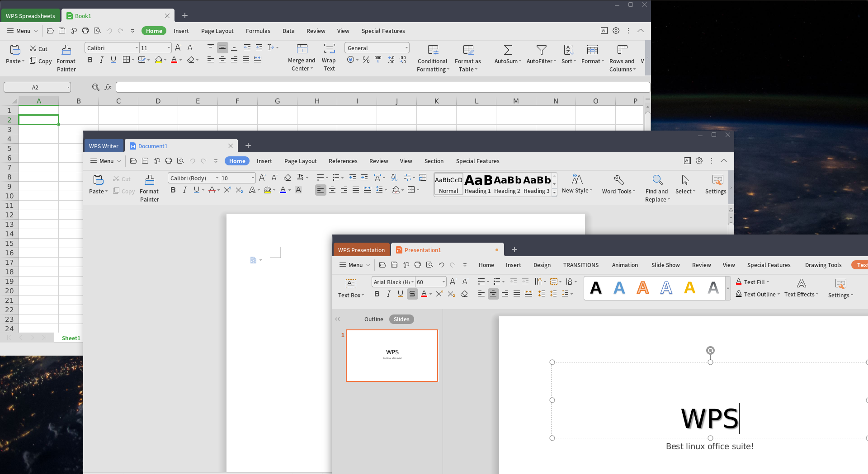The width and height of the screenshot is (868, 474).
Task: Click Wrap Text icon in Spreadsheets
Action: (329, 49)
